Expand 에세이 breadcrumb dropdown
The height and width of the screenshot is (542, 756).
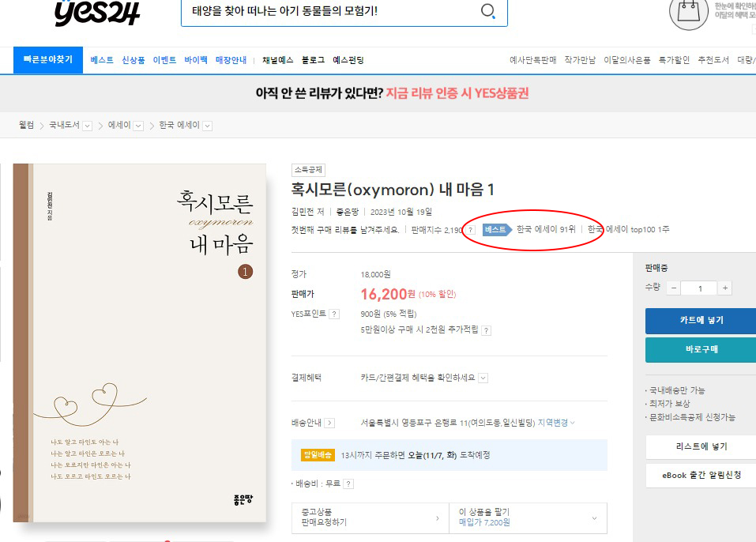click(x=138, y=126)
